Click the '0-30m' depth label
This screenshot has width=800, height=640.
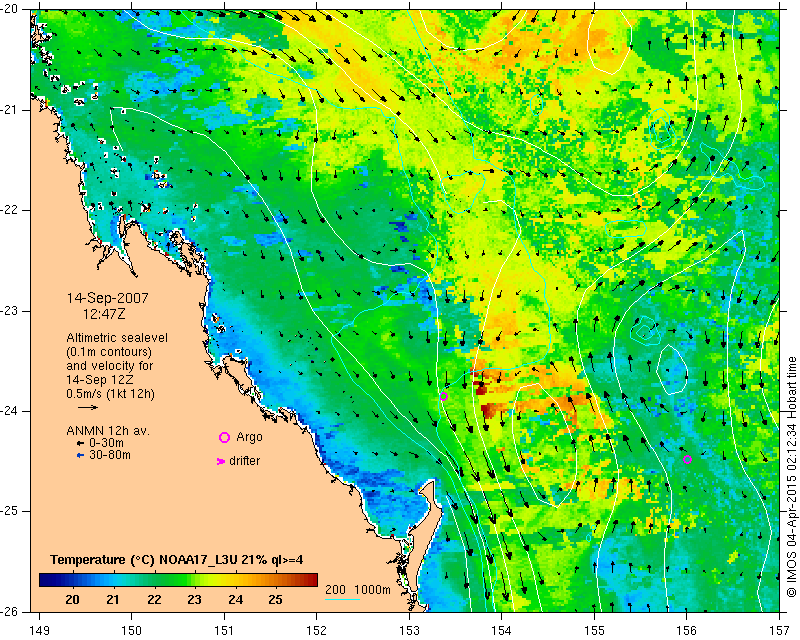[x=106, y=443]
